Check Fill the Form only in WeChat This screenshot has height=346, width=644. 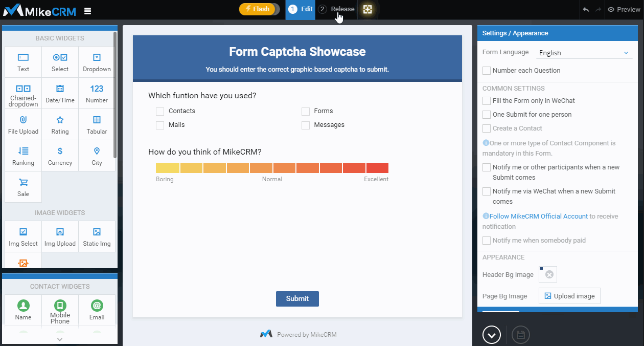point(487,101)
